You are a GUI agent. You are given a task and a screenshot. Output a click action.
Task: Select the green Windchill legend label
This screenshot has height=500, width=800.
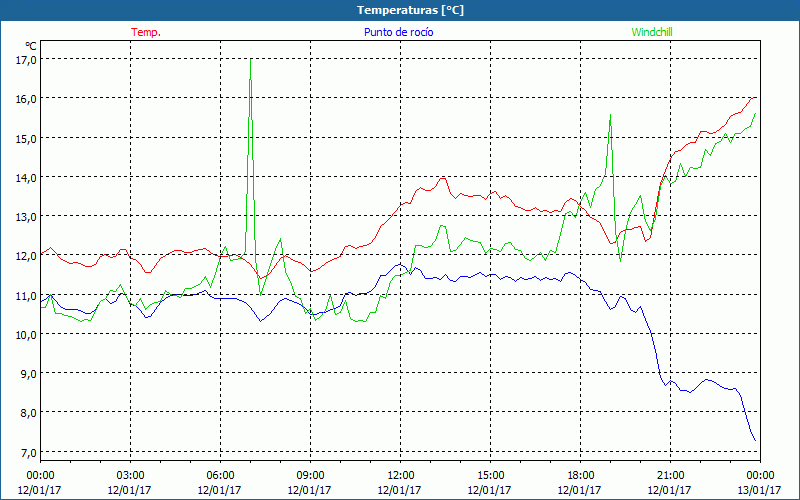coord(652,32)
